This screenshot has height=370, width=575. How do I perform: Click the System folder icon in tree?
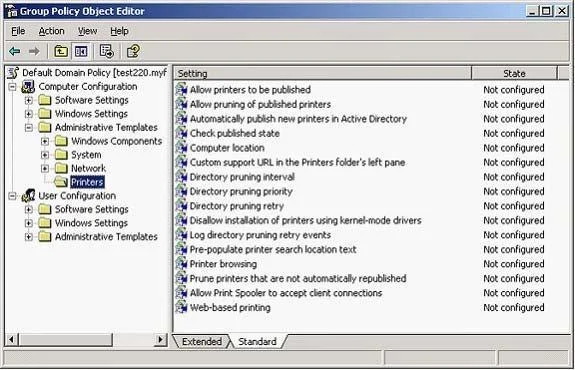pos(61,155)
